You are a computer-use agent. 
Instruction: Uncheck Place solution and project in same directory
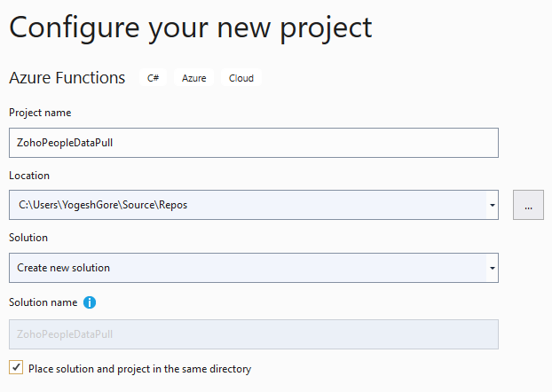coord(16,367)
